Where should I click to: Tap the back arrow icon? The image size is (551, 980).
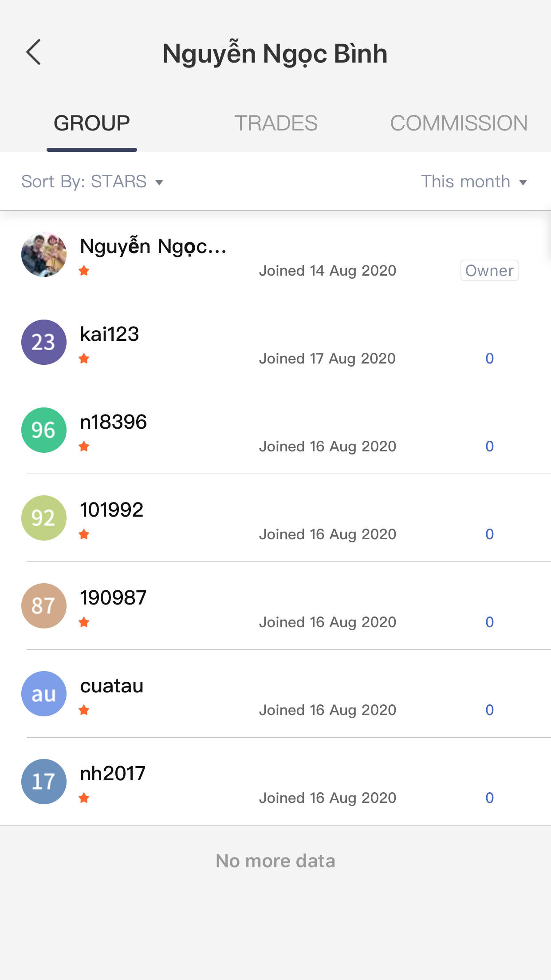tap(34, 52)
